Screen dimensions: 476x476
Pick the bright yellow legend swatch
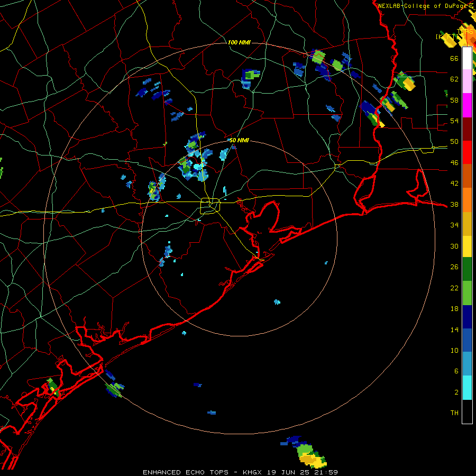[467, 246]
